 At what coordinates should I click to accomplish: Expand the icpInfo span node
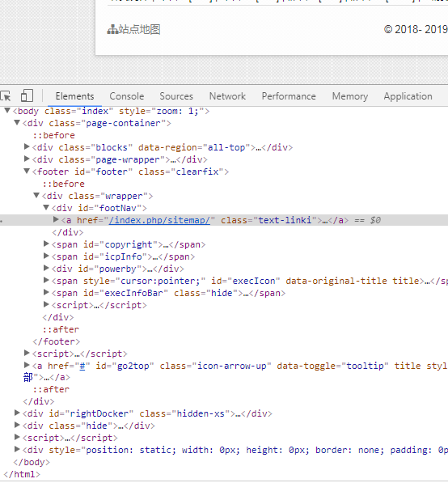pyautogui.click(x=46, y=256)
